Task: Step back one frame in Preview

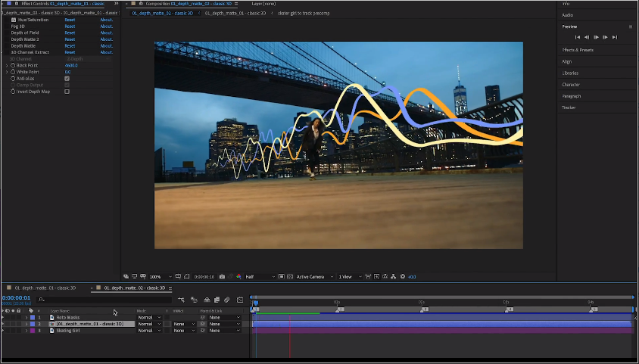Action: point(587,37)
